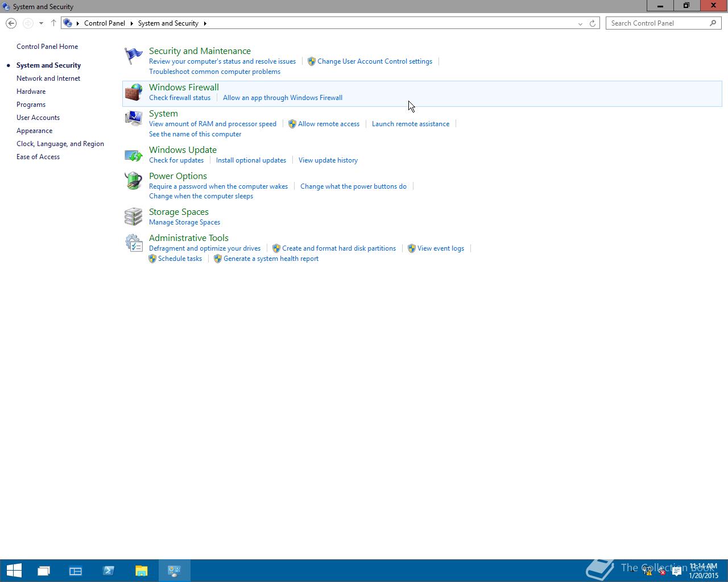
Task: Click Manage Storage Spaces
Action: pos(184,222)
